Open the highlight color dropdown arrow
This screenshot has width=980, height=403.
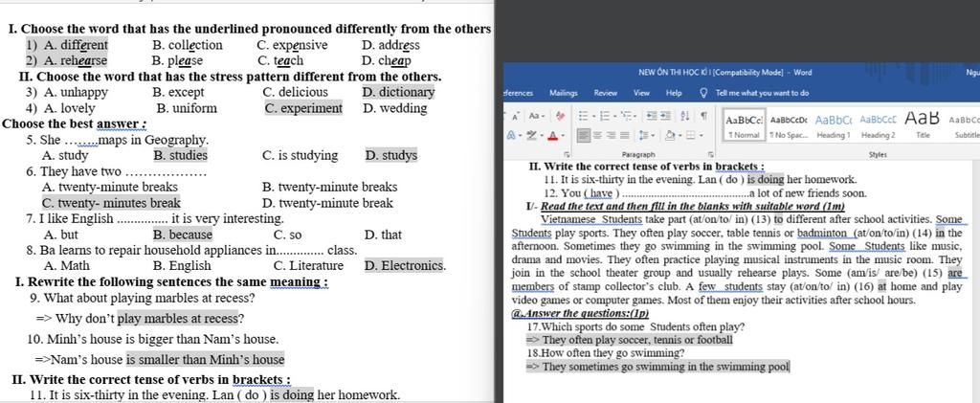pos(542,135)
